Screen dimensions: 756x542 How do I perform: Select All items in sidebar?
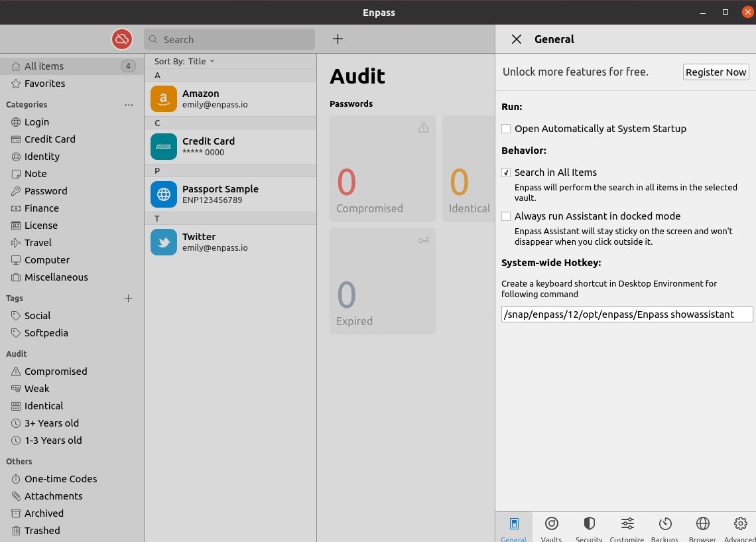[72, 66]
